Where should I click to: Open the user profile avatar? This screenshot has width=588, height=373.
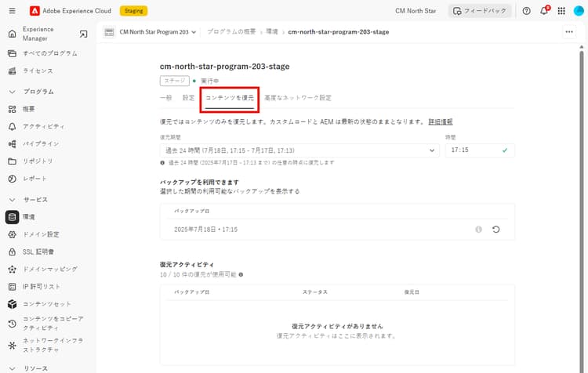point(579,11)
